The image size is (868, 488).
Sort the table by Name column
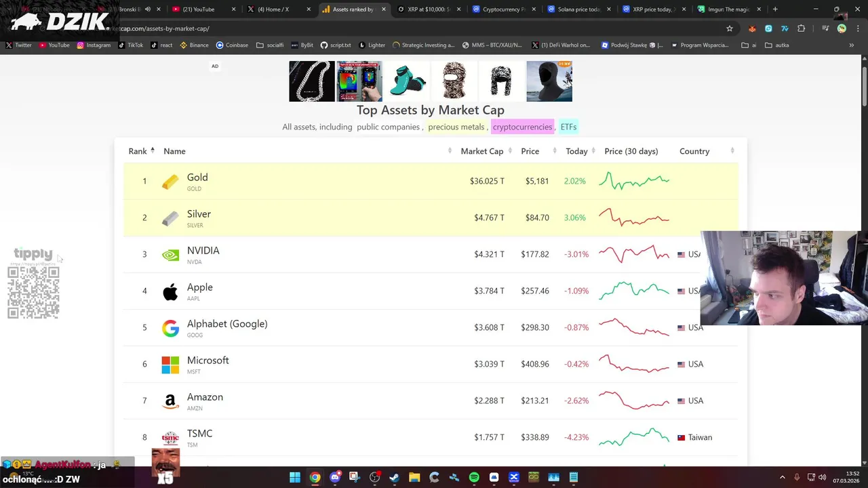point(174,151)
